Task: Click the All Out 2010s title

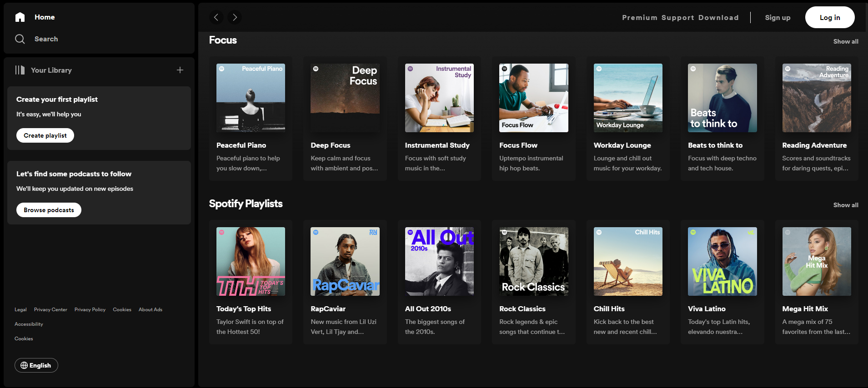Action: (428, 309)
